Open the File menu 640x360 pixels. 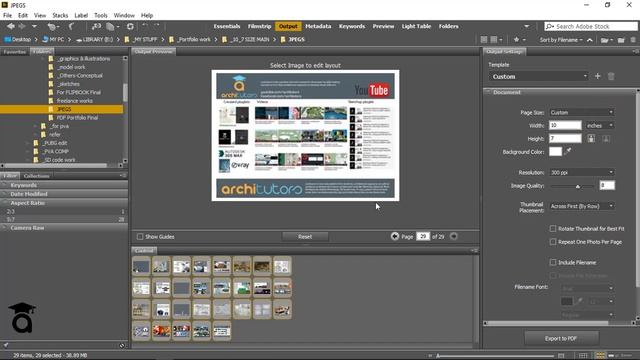7,16
